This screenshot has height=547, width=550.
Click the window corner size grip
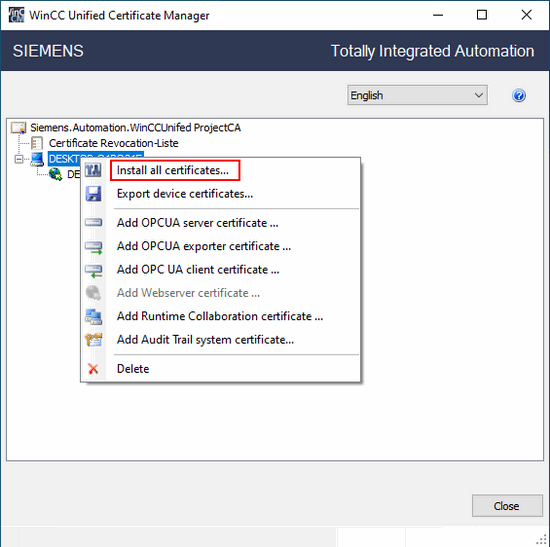542,540
